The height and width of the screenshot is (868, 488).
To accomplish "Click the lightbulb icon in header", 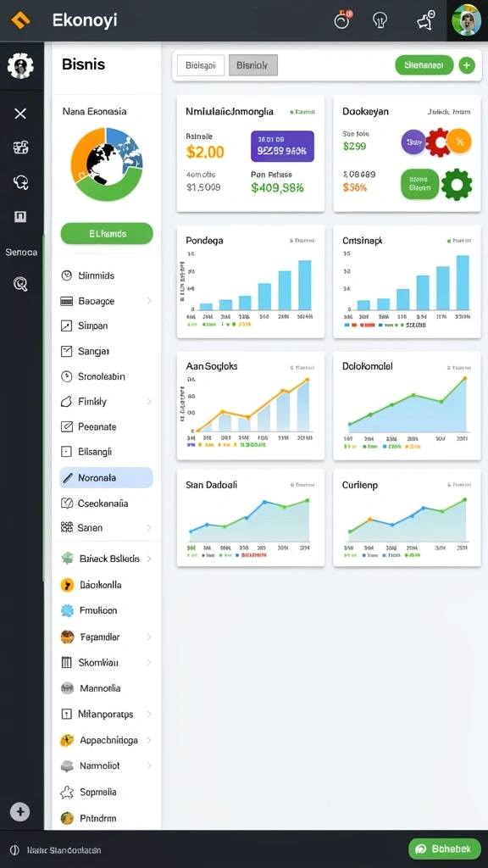I will click(x=380, y=20).
